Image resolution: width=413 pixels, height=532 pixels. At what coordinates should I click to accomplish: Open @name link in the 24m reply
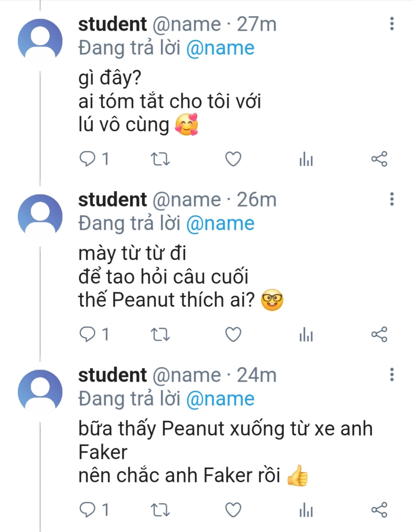pyautogui.click(x=220, y=399)
